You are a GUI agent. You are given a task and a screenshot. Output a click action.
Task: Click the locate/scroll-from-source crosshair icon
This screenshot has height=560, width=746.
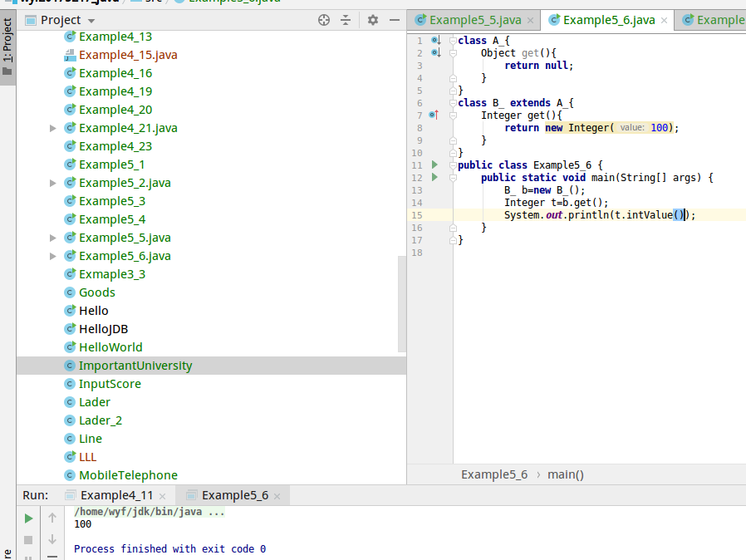point(324,20)
